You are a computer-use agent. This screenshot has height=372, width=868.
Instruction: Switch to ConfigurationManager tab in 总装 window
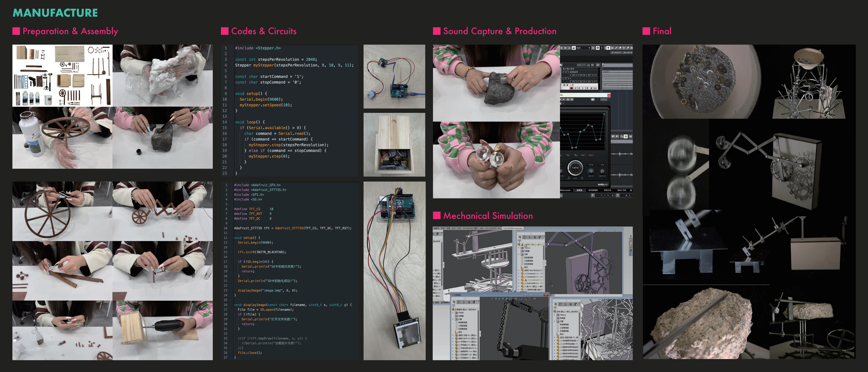point(565,304)
